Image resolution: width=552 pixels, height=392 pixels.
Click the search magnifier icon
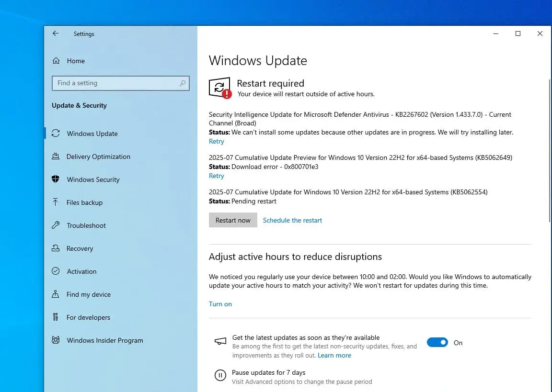pos(183,83)
